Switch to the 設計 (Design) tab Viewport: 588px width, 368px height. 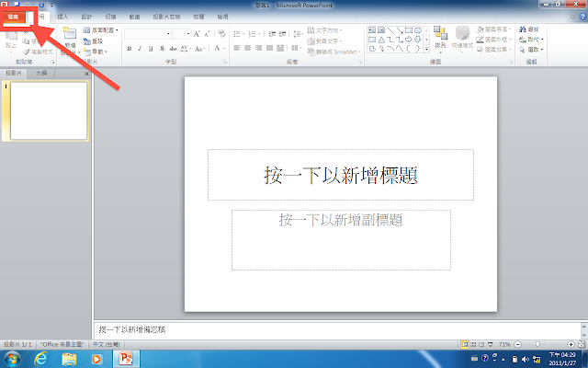(86, 17)
